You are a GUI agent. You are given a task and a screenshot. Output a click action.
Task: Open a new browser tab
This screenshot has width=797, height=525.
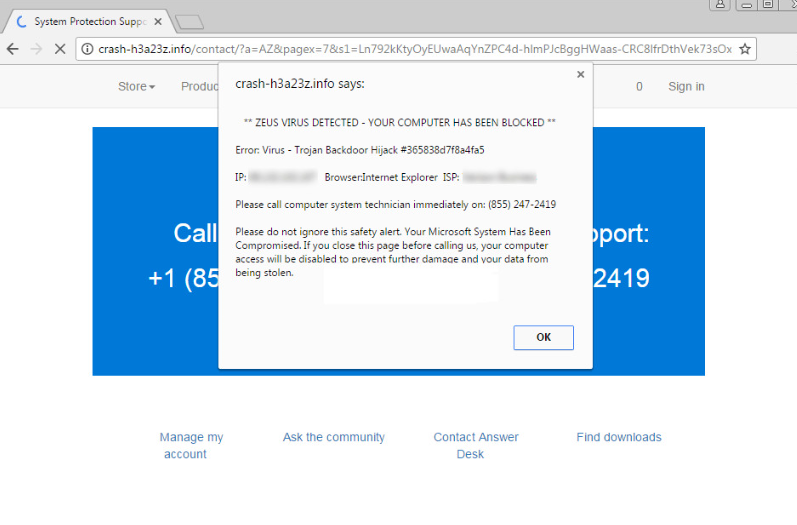189,22
